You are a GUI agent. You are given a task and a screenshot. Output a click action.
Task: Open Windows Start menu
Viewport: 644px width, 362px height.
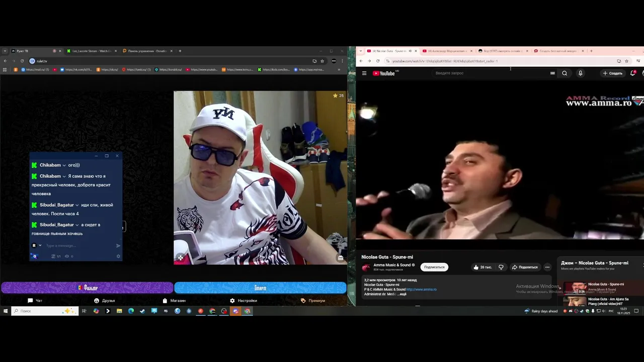coord(6,311)
